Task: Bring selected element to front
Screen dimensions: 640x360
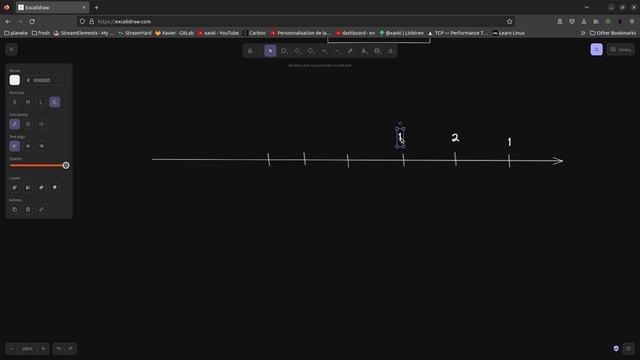Action: [54, 187]
